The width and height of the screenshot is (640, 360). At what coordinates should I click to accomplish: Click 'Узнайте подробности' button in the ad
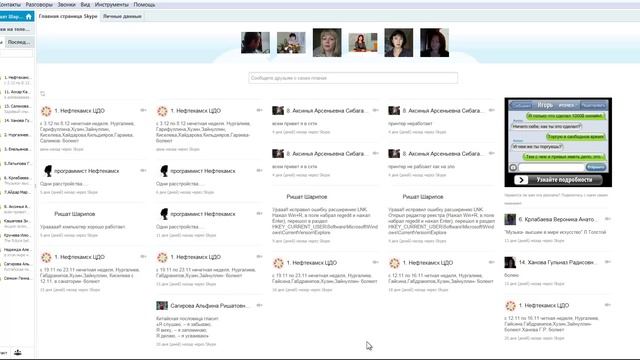tap(564, 180)
